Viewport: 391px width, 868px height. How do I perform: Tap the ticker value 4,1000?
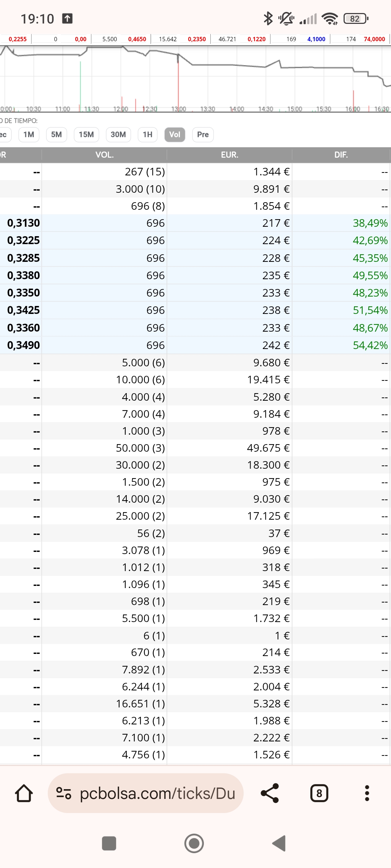(316, 39)
